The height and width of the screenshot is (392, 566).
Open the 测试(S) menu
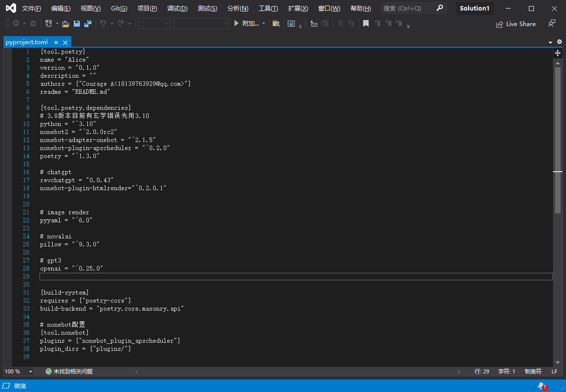tap(207, 9)
